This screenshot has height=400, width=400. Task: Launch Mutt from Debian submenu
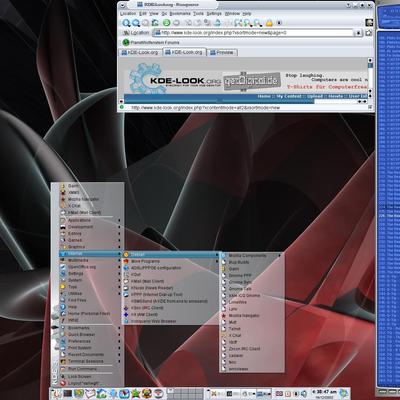252,322
